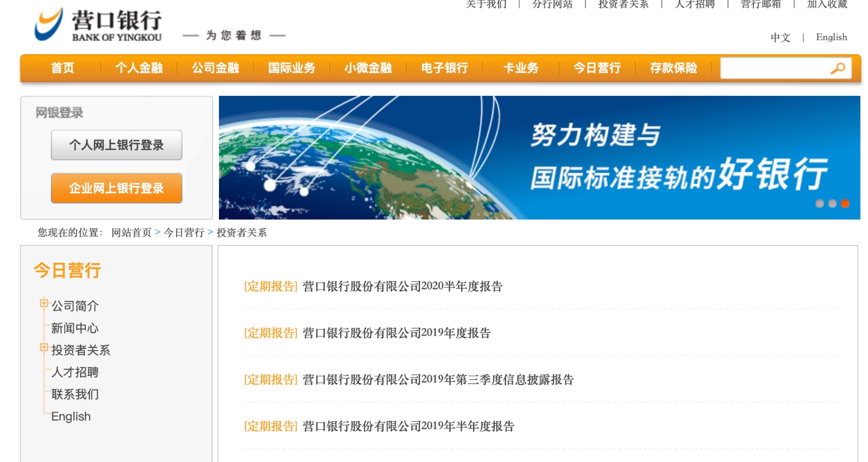Open 投资者关系 link in the top bar

pyautogui.click(x=623, y=4)
